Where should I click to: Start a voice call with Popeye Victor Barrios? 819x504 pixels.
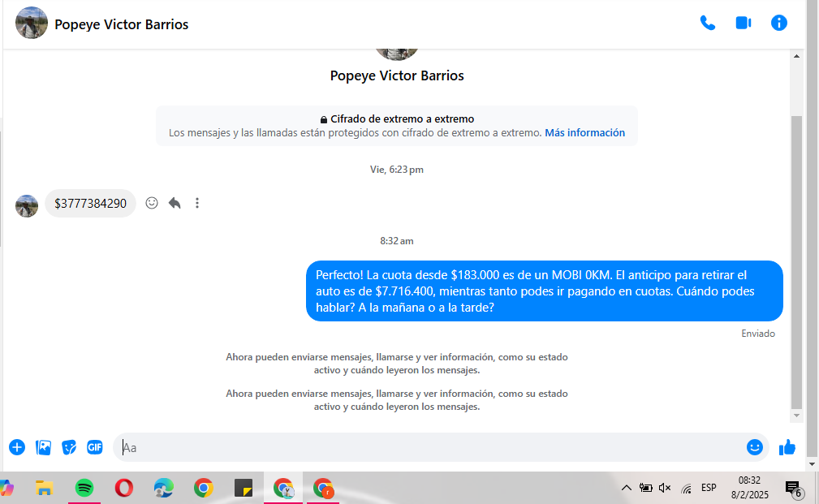pyautogui.click(x=707, y=23)
